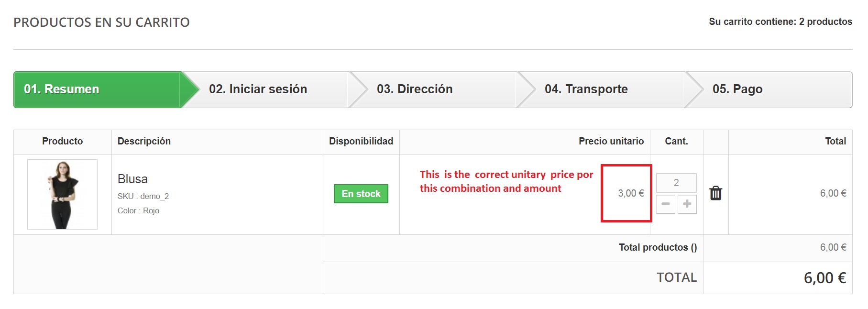Viewport: 868px width, 309px height.
Task: Click the SKU : demo_2 text
Action: point(143,196)
